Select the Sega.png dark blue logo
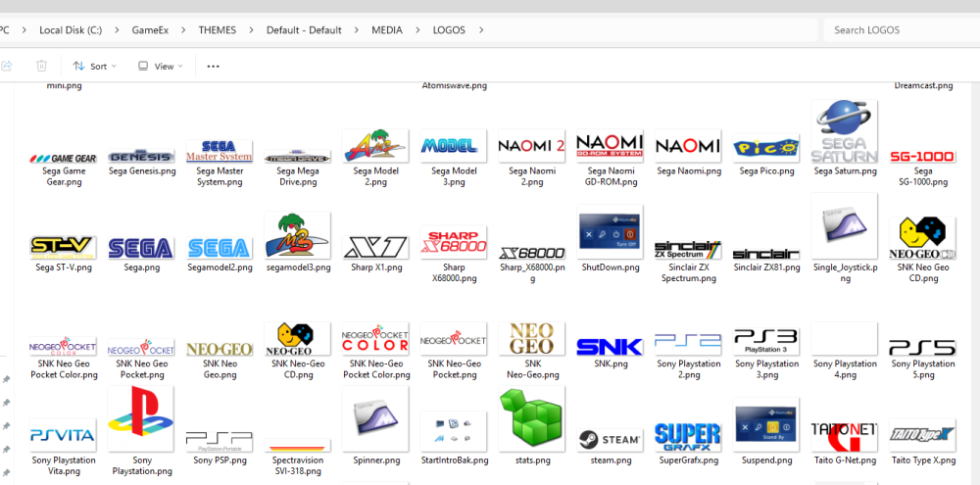Image resolution: width=980 pixels, height=485 pixels. [x=141, y=248]
